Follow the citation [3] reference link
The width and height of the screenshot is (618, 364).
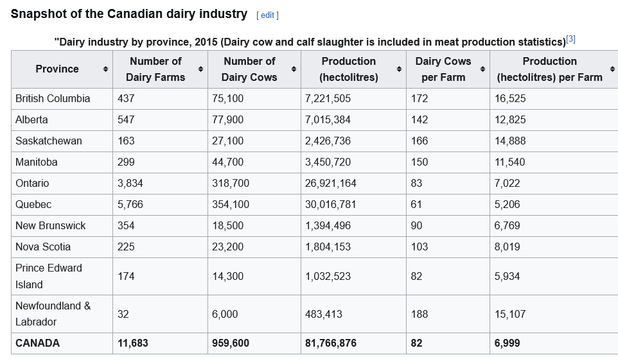[570, 39]
